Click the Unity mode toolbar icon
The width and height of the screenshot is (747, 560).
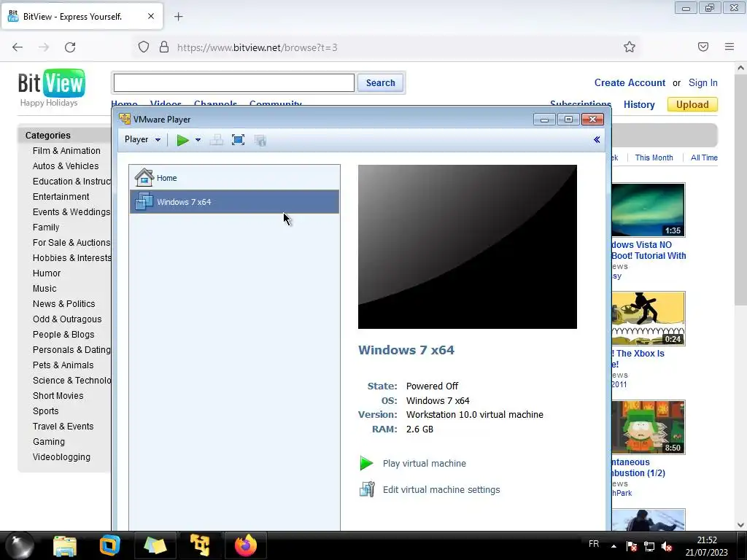pyautogui.click(x=260, y=140)
